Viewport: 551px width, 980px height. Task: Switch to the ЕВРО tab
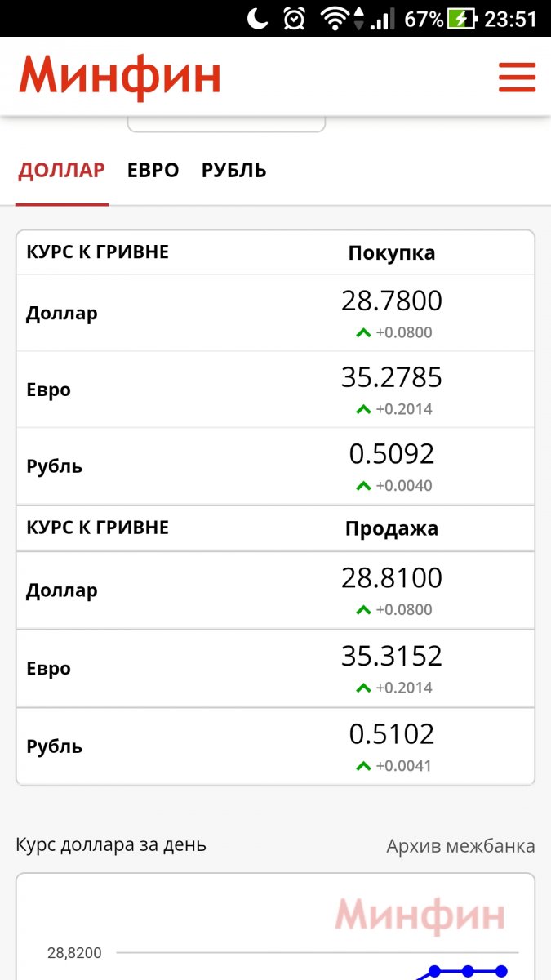pos(153,171)
